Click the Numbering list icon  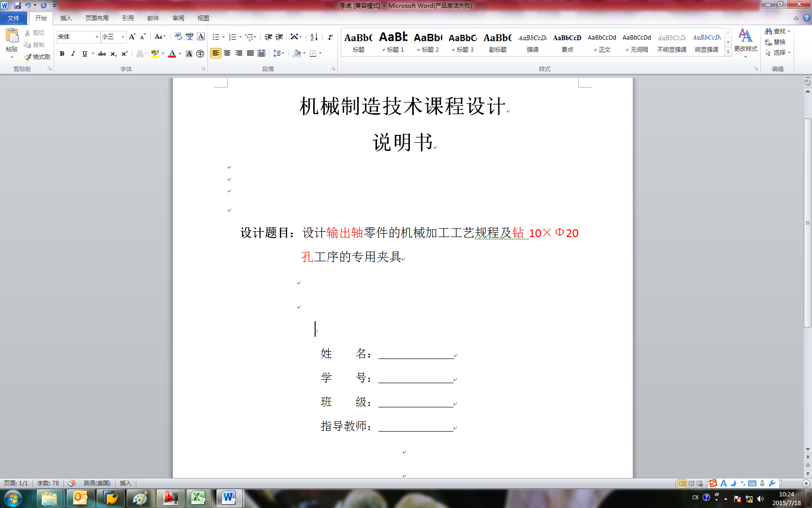[232, 37]
